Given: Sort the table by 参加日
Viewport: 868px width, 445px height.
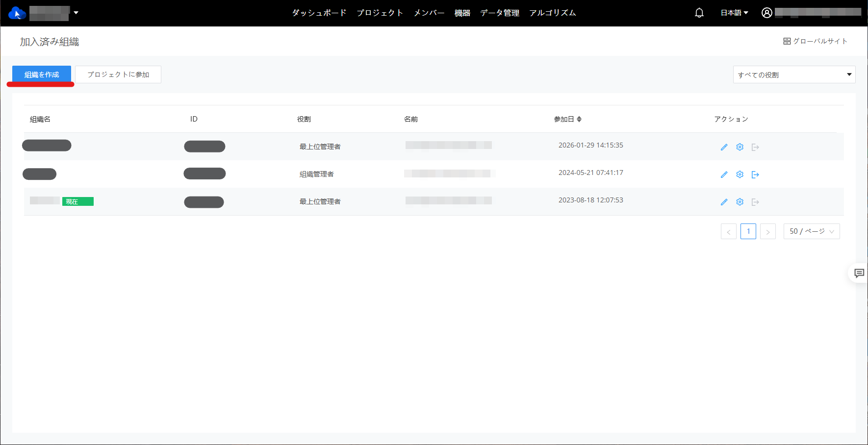Looking at the screenshot, I should [579, 119].
